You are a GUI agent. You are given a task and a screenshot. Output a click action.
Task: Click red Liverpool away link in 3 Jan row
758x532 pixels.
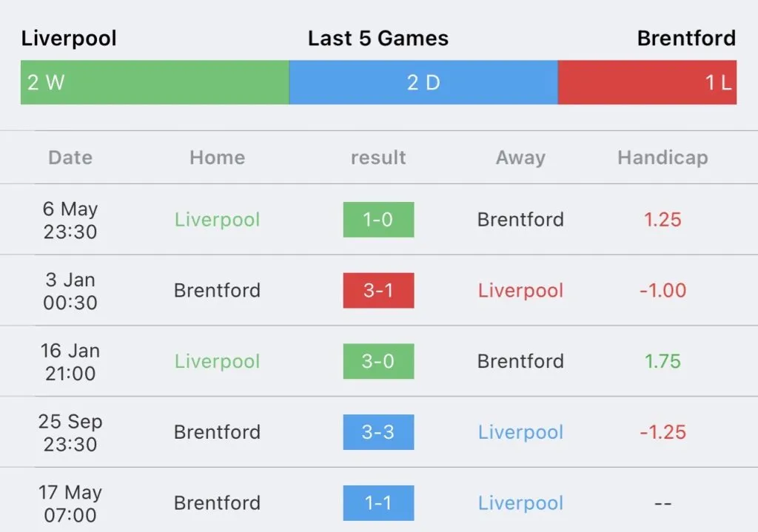point(520,291)
